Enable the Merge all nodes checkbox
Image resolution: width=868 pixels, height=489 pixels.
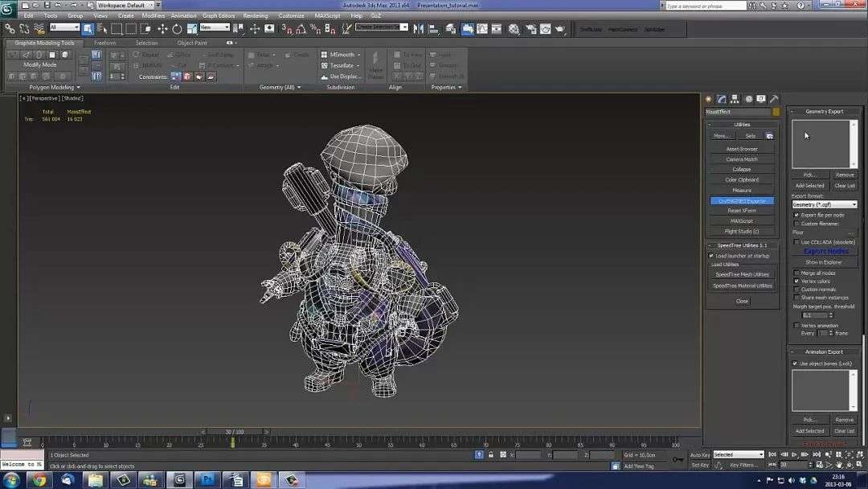796,273
